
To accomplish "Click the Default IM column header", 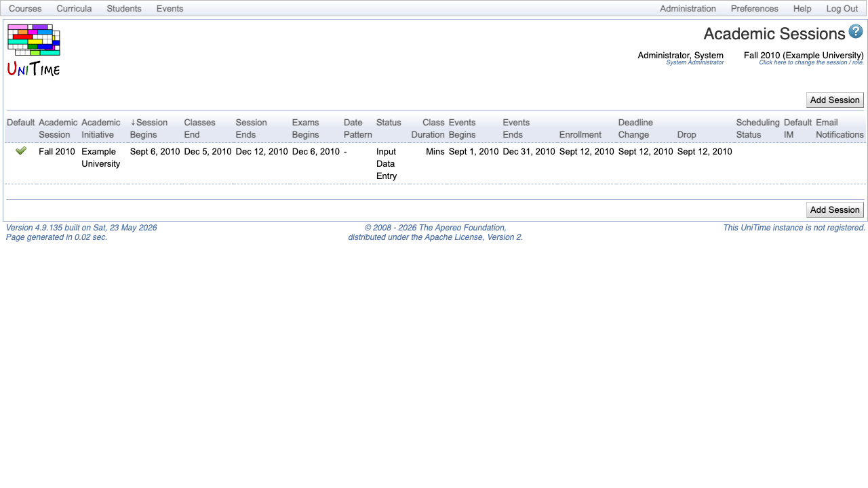I will pos(797,129).
